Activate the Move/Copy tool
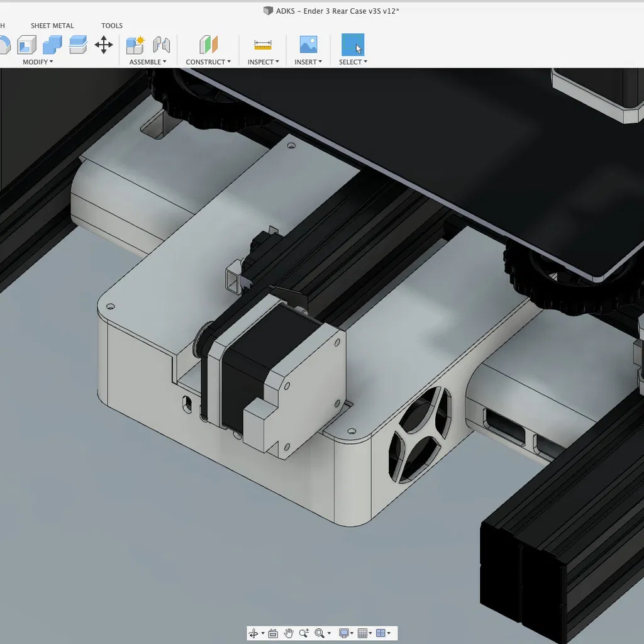 click(x=104, y=45)
